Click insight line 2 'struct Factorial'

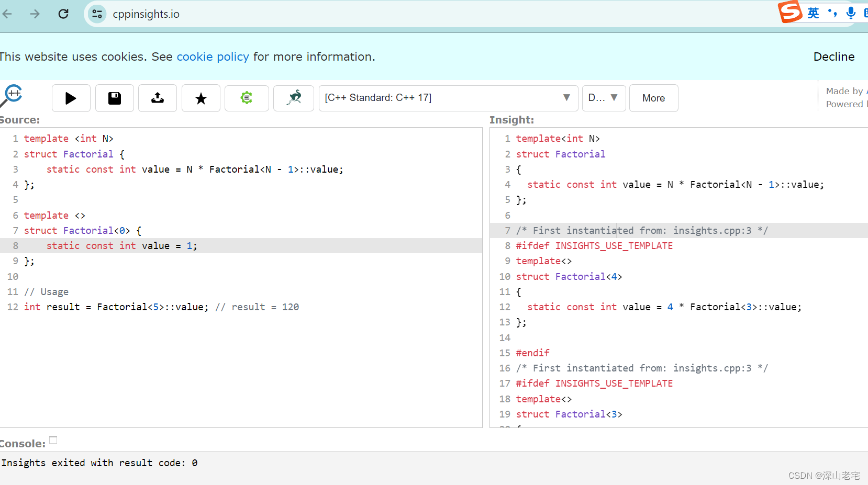click(561, 154)
